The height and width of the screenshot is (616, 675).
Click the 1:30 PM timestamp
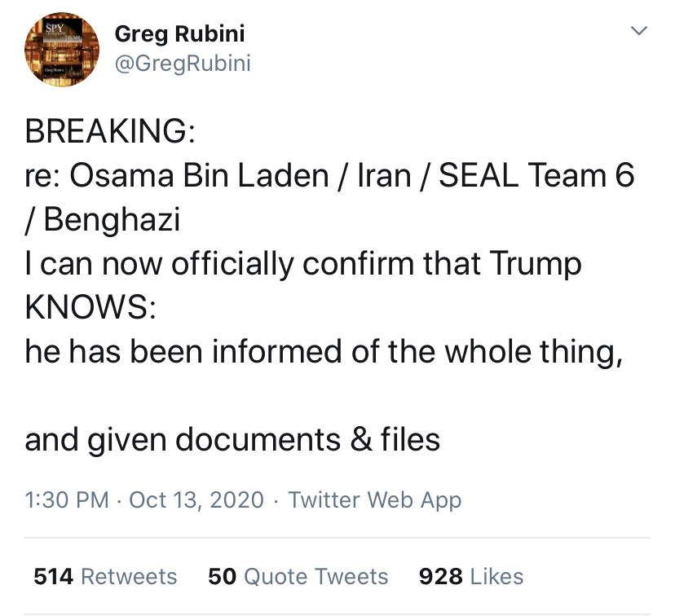point(67,499)
